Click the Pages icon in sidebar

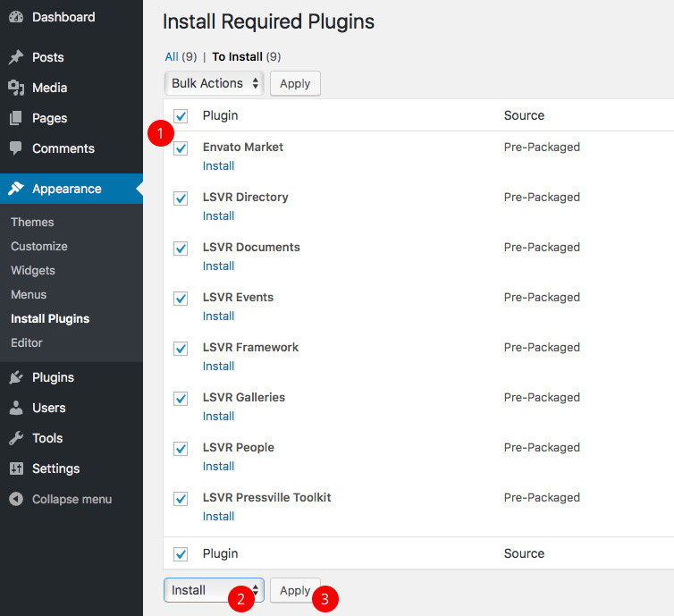coord(16,118)
